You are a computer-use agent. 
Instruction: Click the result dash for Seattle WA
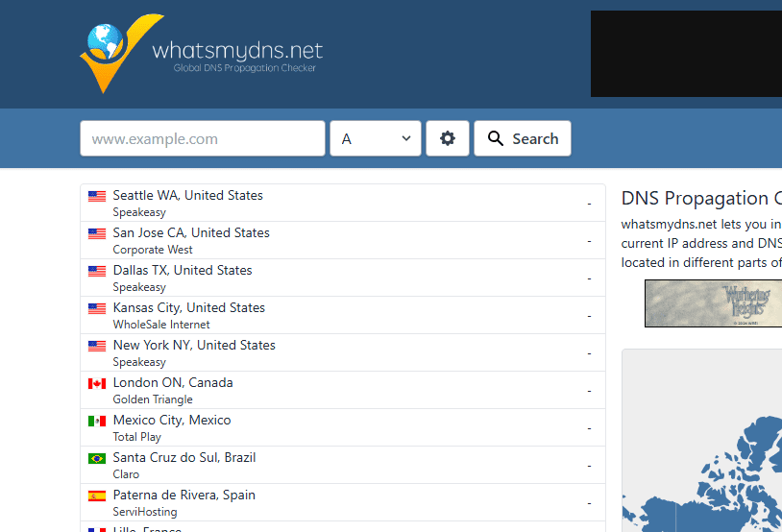pyautogui.click(x=589, y=204)
